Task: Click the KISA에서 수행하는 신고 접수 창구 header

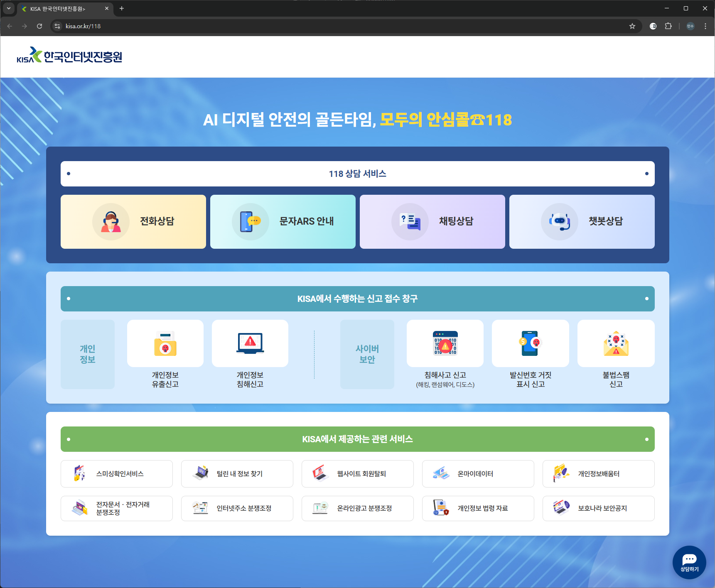Action: [358, 299]
